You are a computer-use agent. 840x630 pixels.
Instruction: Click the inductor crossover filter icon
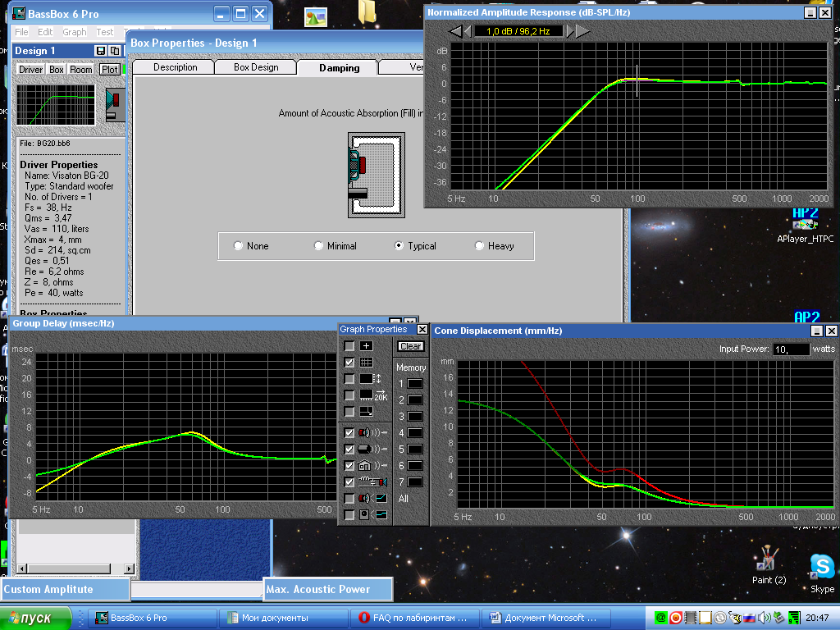[x=373, y=482]
